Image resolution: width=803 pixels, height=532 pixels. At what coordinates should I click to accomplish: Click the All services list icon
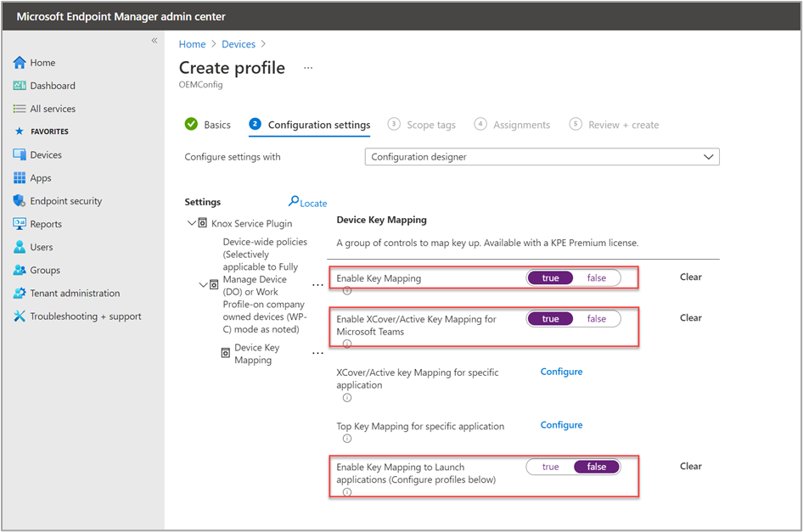pos(20,109)
